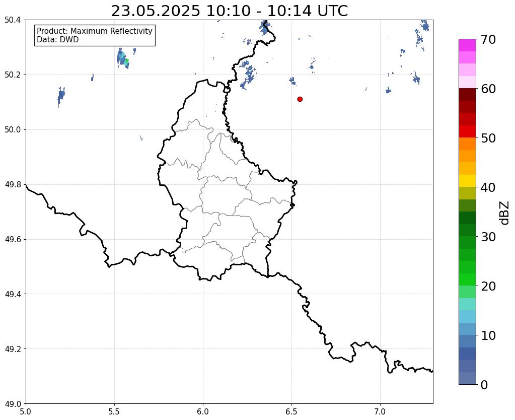The image size is (515, 420).
Task: Click latitude tick label 50.4
Action: pyautogui.click(x=13, y=20)
